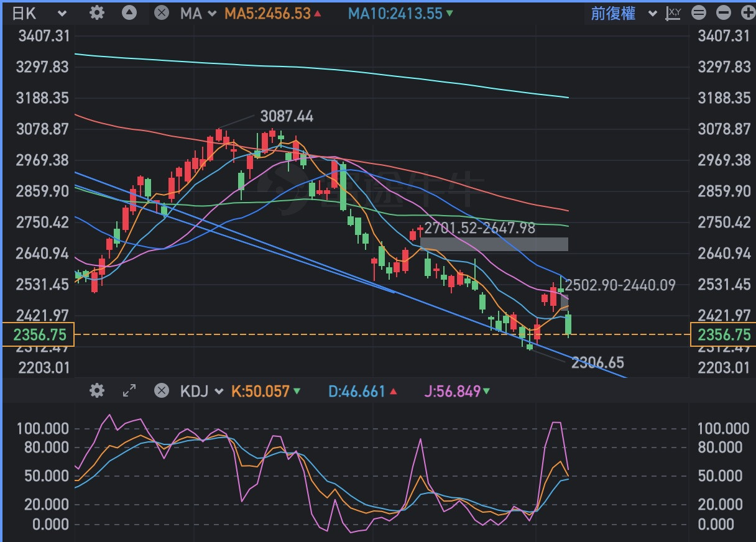Click the collapse-up arrow icon in top toolbar
This screenshot has width=756, height=542.
pos(129,13)
